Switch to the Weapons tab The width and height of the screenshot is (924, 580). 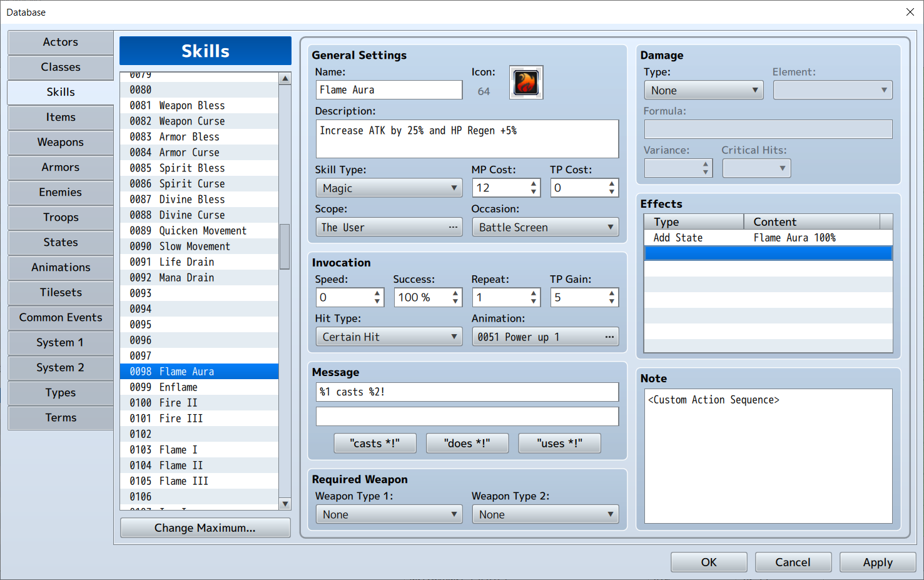point(61,142)
